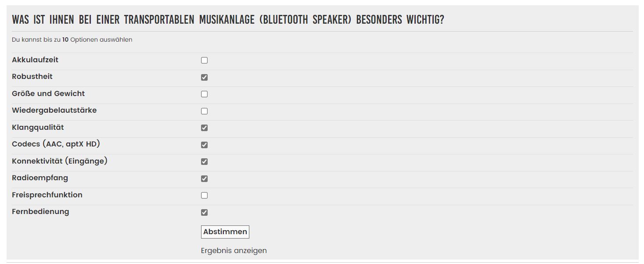Open the Ergebnis anzeigen link
This screenshot has height=264, width=644.
tap(234, 251)
